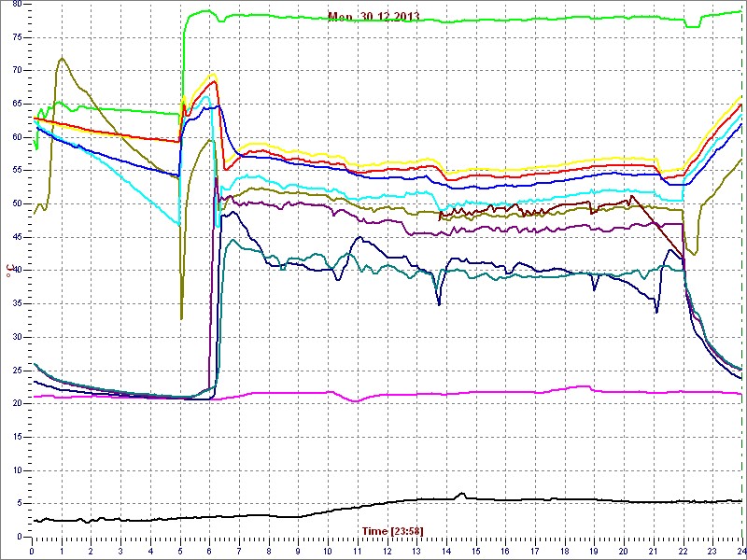
Task: Click time axis hour label 8
Action: click(x=269, y=549)
